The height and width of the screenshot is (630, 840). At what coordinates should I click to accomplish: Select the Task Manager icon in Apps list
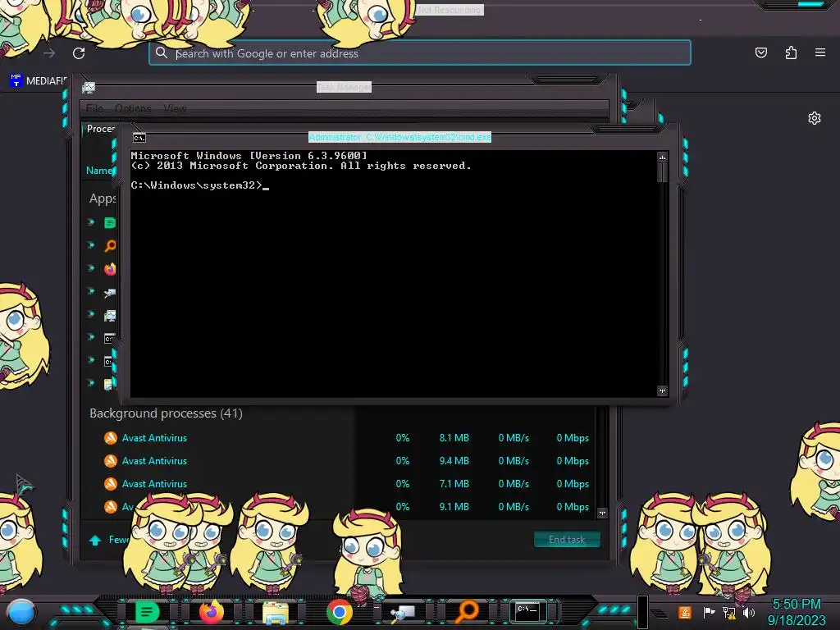[110, 316]
